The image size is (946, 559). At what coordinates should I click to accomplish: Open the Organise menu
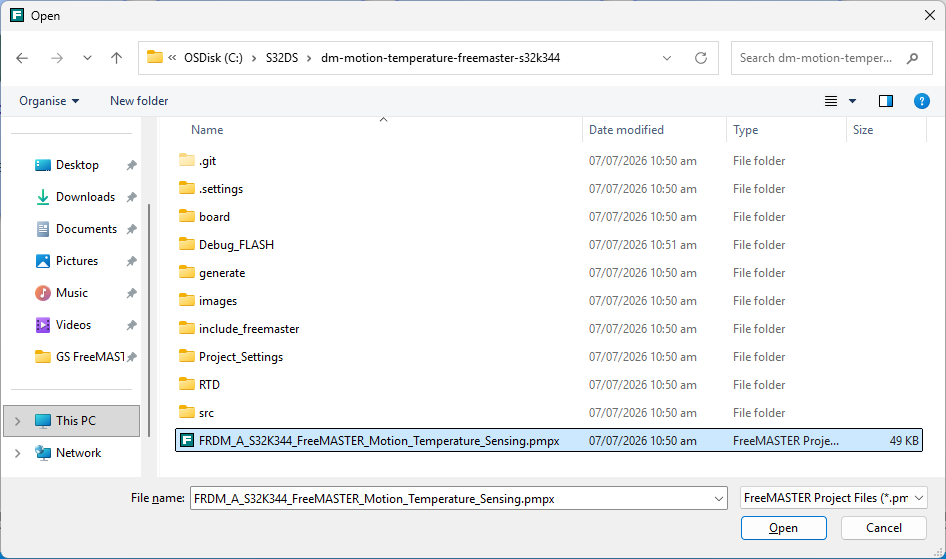coord(49,101)
